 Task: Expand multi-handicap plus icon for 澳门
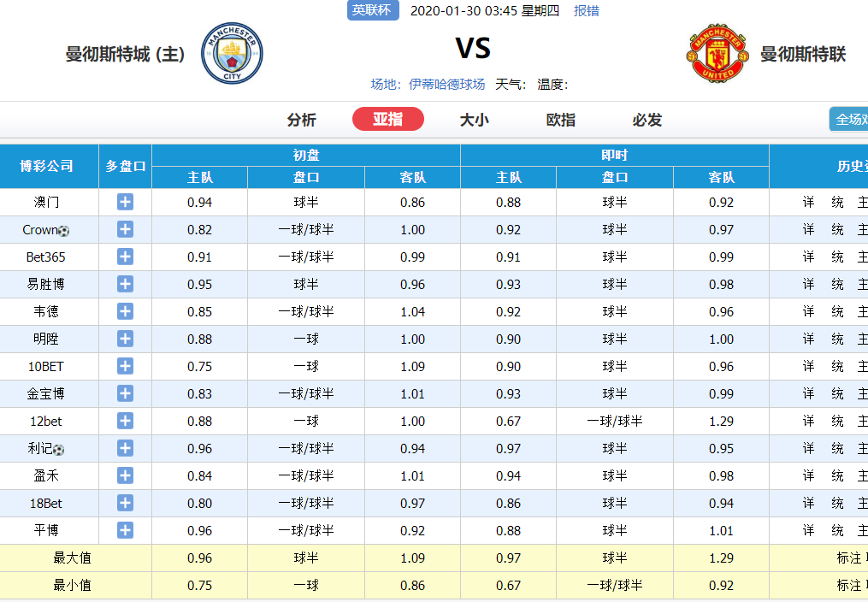[125, 202]
